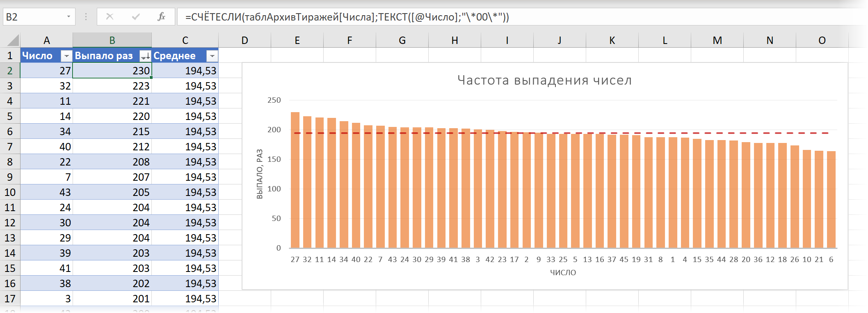Select column D header
The image size is (868, 313).
(x=245, y=40)
